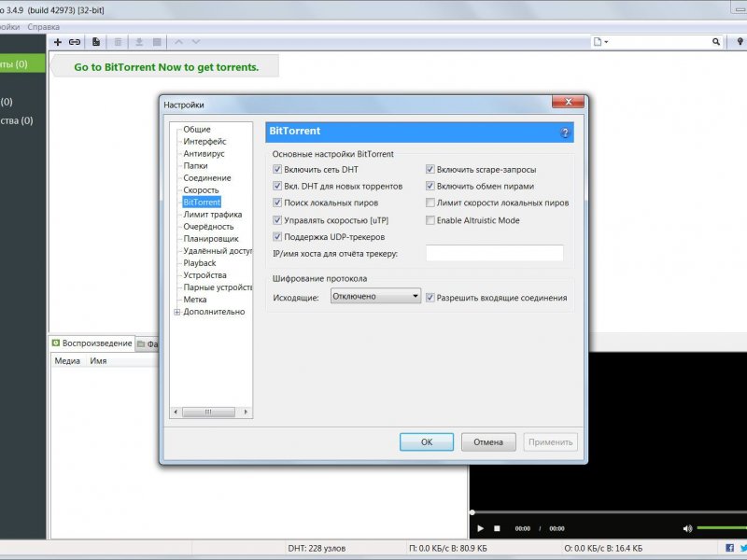Click the Имя column header
Viewport: 747px width, 560px height.
(x=98, y=361)
